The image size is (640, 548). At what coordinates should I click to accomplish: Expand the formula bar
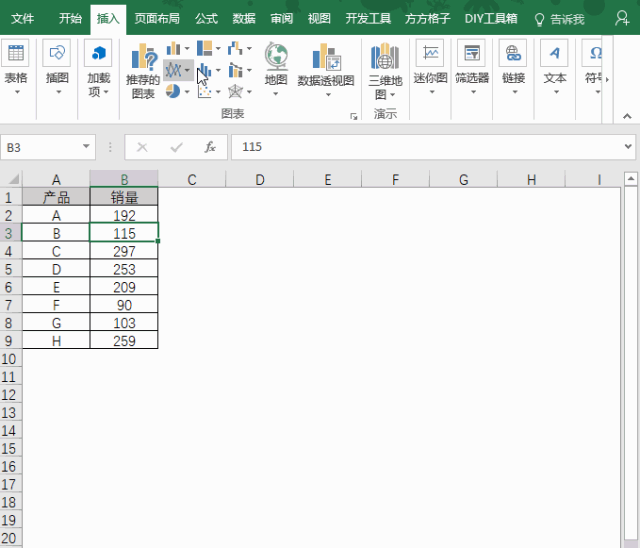(628, 147)
